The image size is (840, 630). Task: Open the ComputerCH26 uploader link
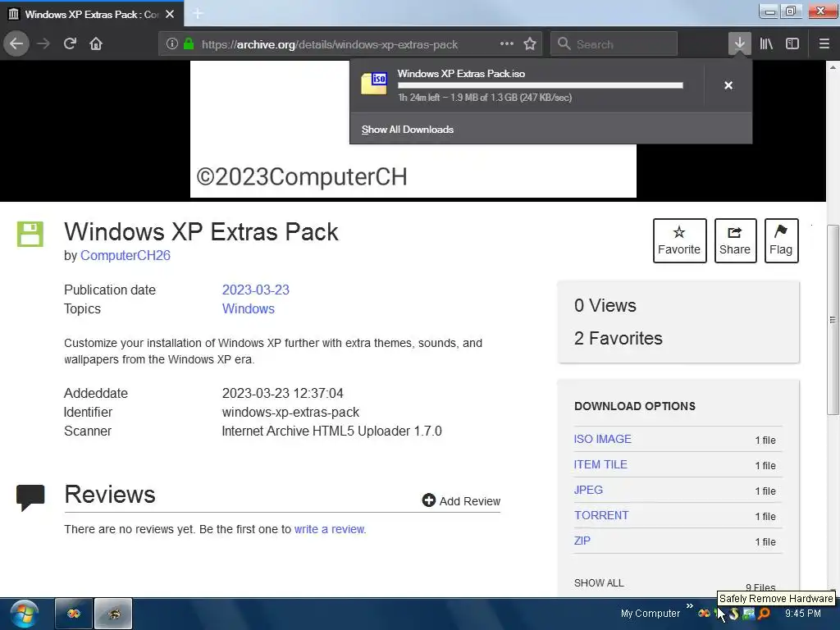click(x=126, y=256)
